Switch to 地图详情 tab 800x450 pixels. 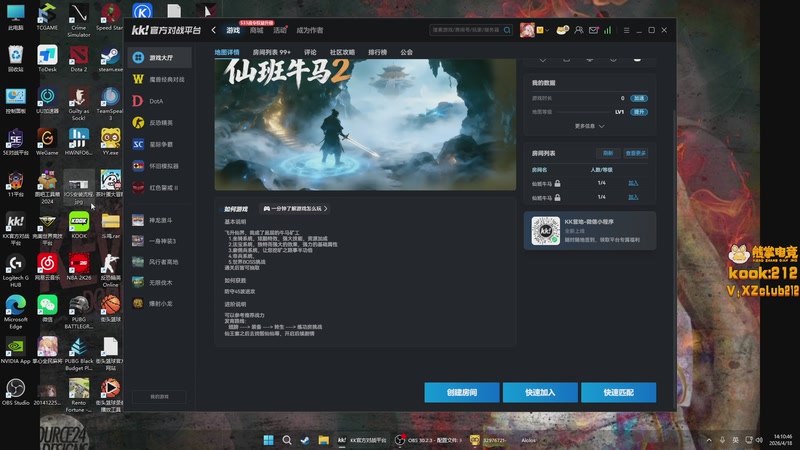pos(227,52)
